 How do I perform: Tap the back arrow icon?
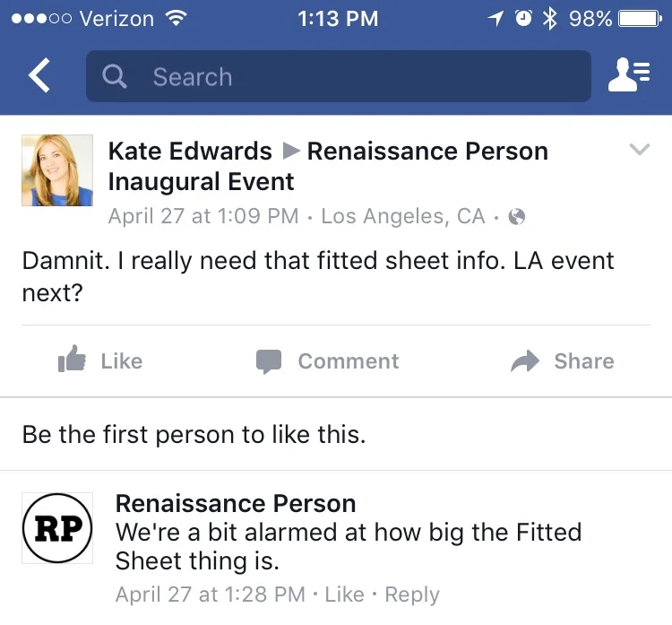coord(39,75)
